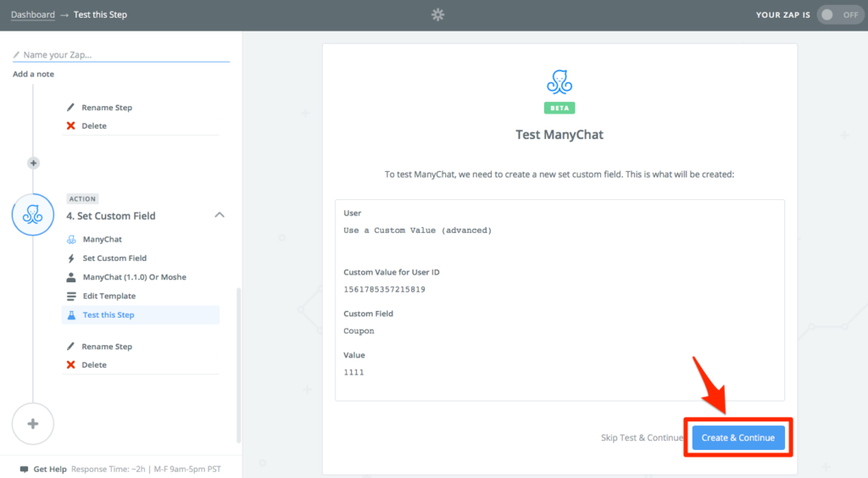Click Skip Test & Continue link
Viewport: 868px width, 478px height.
click(643, 437)
